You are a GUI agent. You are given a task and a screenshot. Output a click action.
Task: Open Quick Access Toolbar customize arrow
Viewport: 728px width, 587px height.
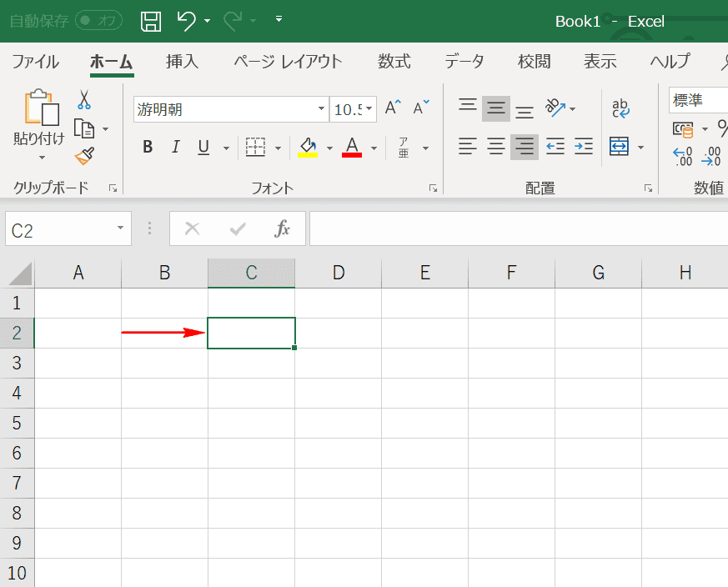pos(279,18)
